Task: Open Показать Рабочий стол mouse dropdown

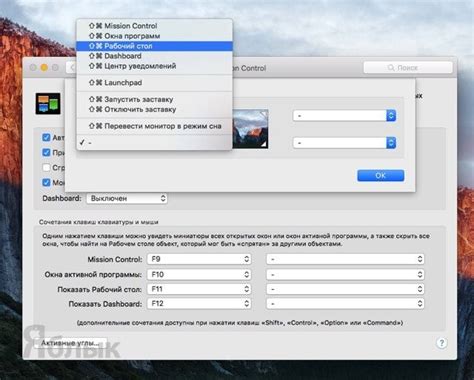Action: click(x=345, y=289)
